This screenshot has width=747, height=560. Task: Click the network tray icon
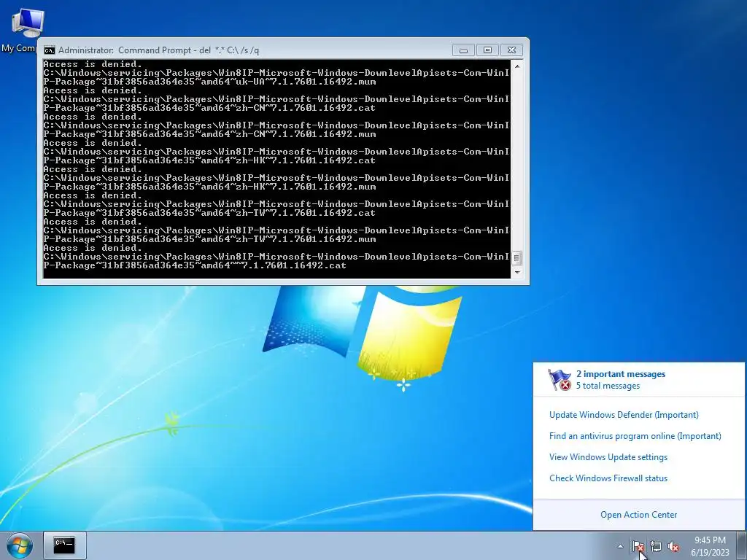[656, 546]
